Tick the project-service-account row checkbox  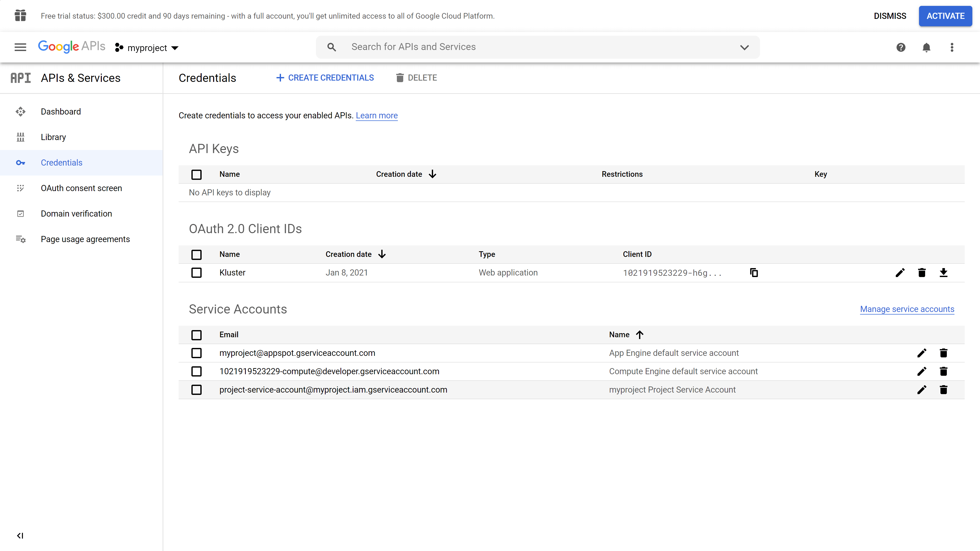196,390
